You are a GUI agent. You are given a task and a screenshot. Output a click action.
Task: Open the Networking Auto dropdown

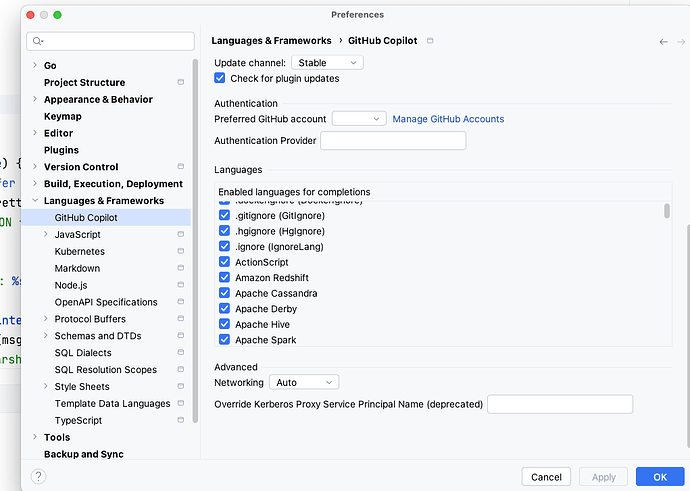[x=304, y=382]
